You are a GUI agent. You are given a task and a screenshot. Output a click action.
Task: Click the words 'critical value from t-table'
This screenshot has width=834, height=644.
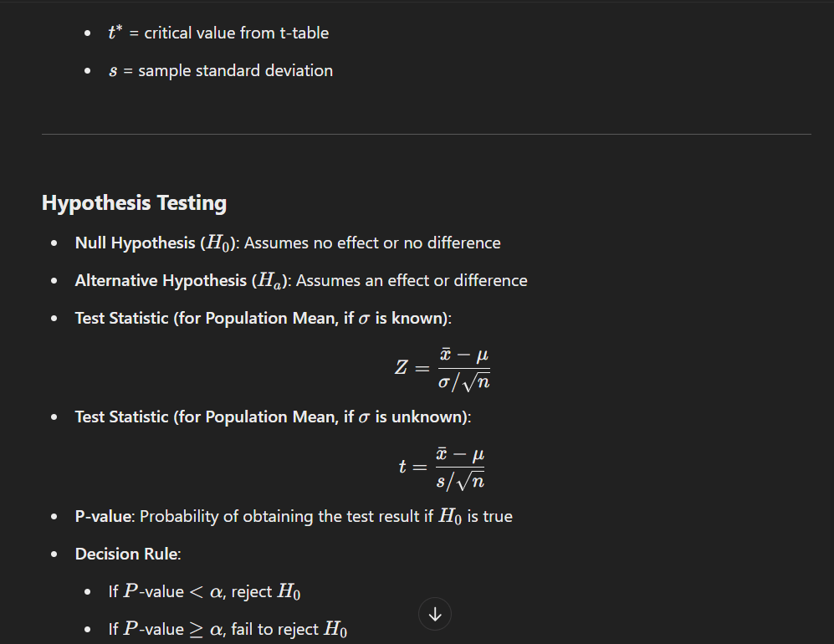(237, 33)
